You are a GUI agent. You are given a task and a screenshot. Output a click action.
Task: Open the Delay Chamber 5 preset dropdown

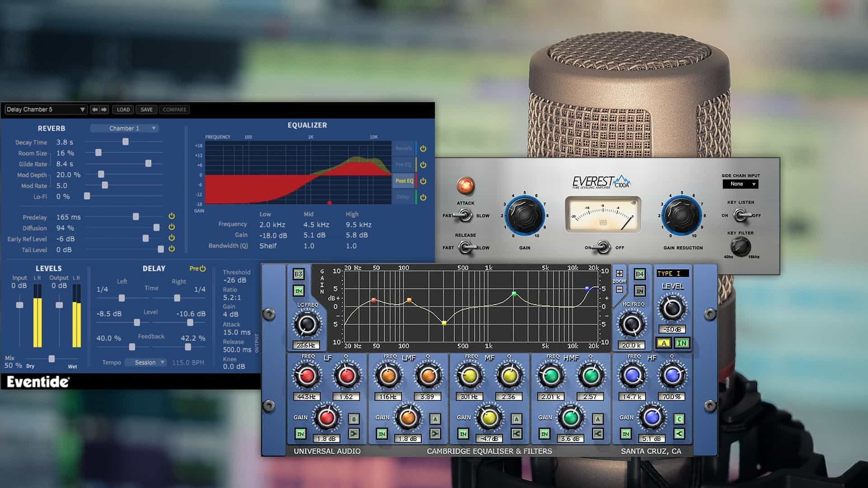(45, 109)
